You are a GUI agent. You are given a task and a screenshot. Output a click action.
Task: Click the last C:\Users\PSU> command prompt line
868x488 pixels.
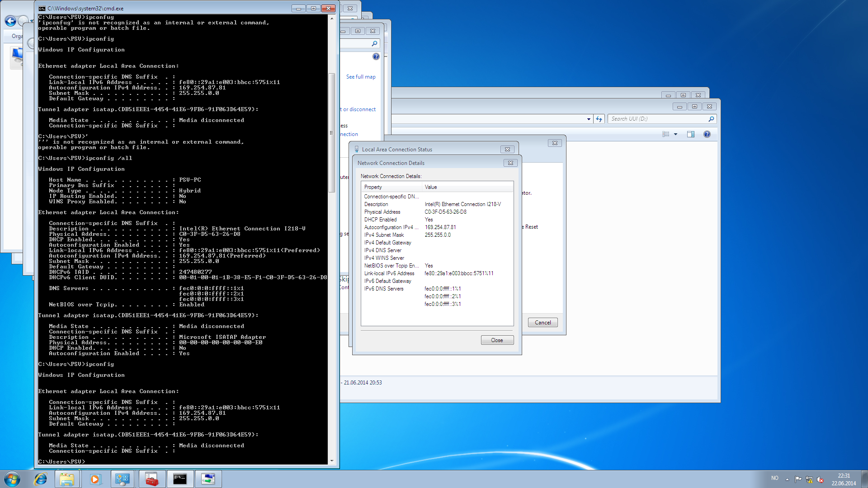(61, 462)
